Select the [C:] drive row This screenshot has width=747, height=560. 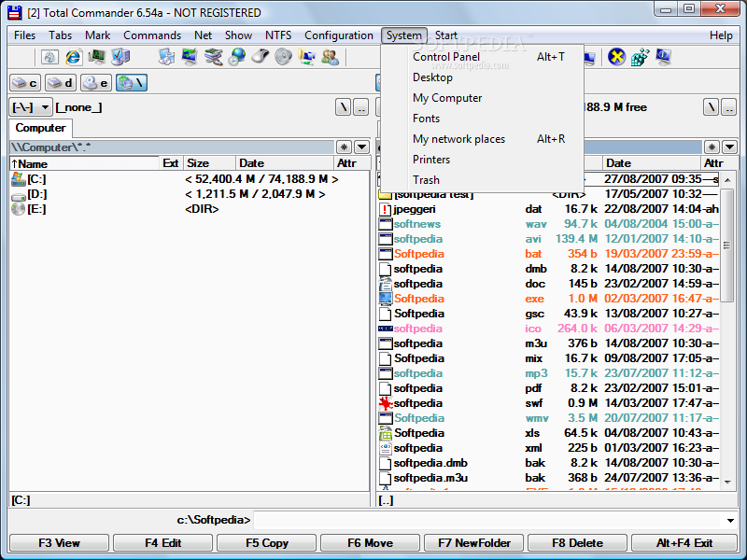pos(190,179)
